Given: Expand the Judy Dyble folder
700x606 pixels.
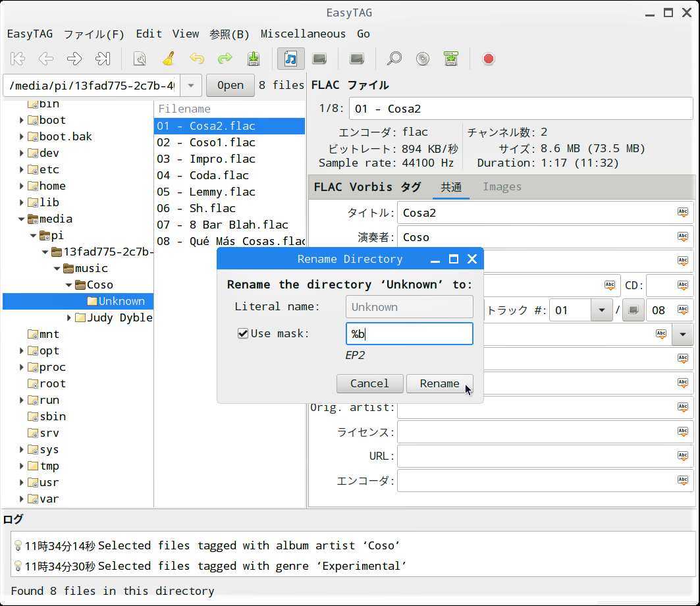Looking at the screenshot, I should click(68, 317).
